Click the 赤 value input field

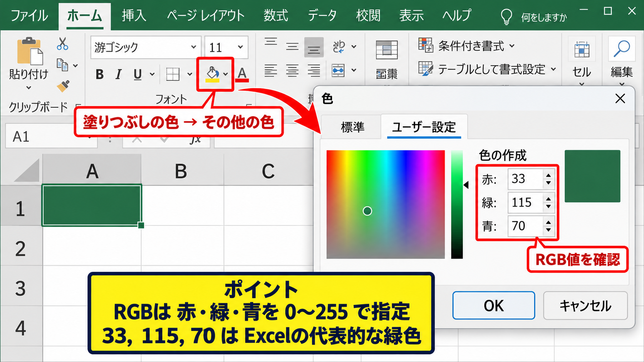tap(525, 179)
